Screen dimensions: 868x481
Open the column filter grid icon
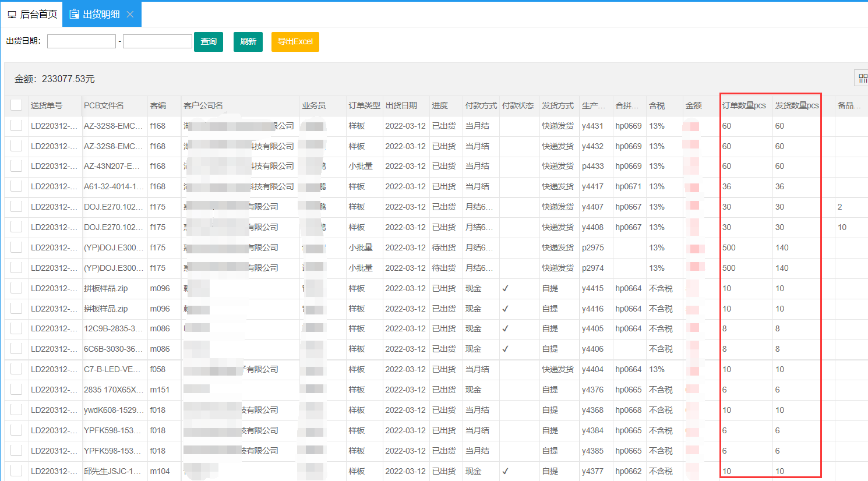[862, 78]
